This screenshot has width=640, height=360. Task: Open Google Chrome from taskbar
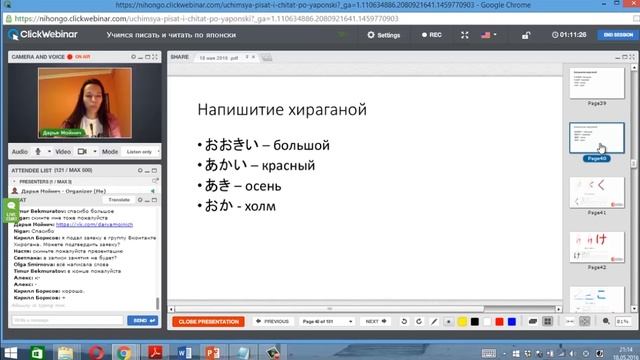(x=124, y=352)
